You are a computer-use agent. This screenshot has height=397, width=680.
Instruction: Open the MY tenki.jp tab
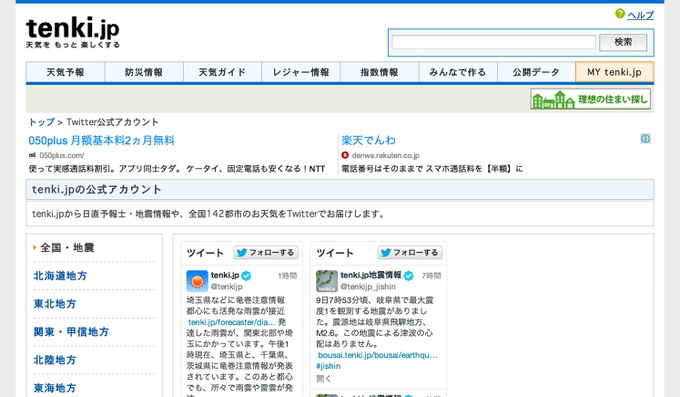[x=615, y=72]
